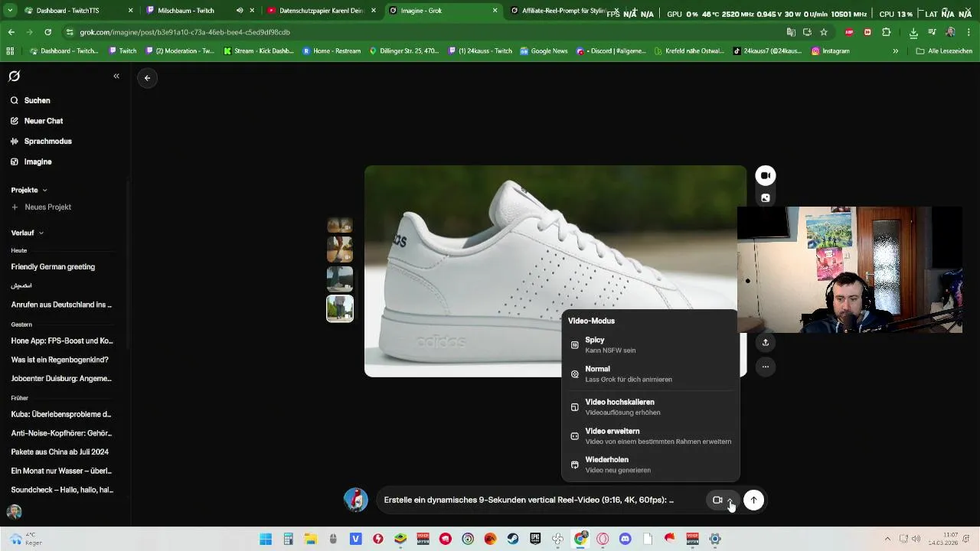The height and width of the screenshot is (551, 980).
Task: Select the second video thumbnail in the strip
Action: 340,249
